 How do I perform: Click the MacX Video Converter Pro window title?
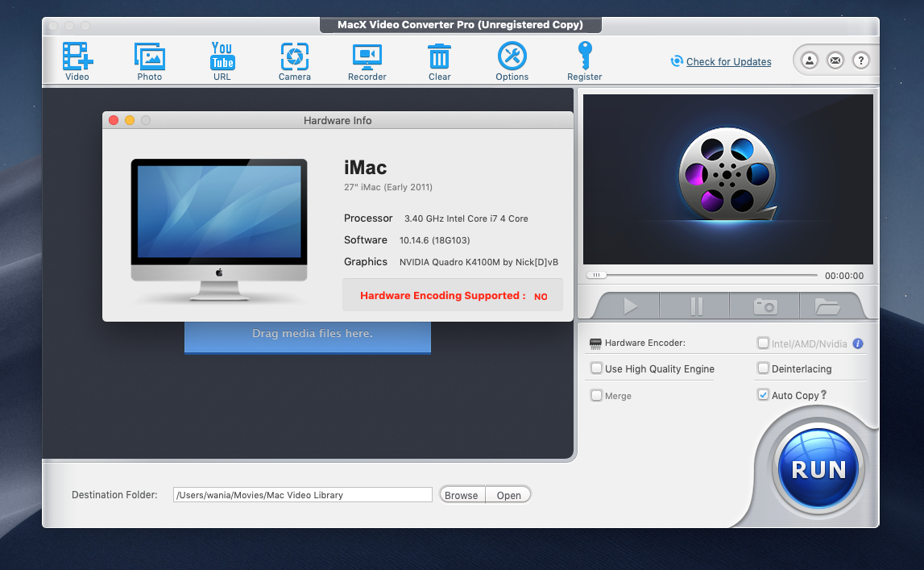(x=460, y=25)
